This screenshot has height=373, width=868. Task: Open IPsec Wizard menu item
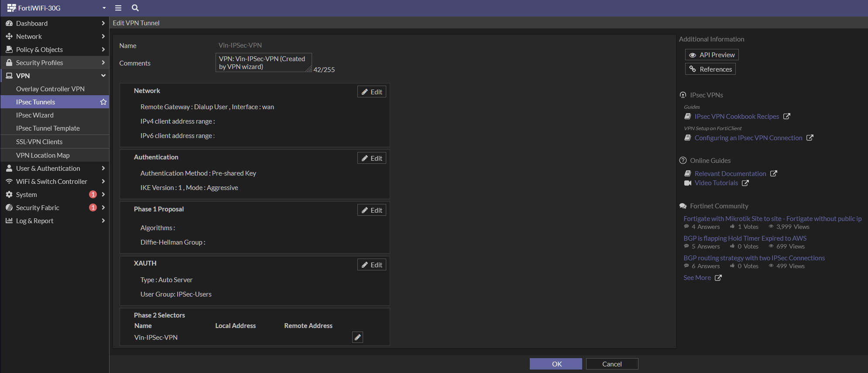[x=35, y=115]
